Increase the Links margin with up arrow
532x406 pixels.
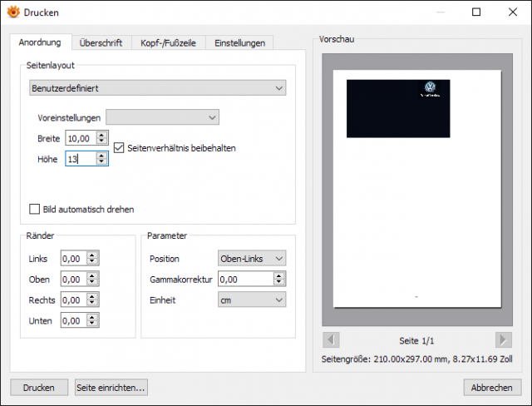coord(92,255)
